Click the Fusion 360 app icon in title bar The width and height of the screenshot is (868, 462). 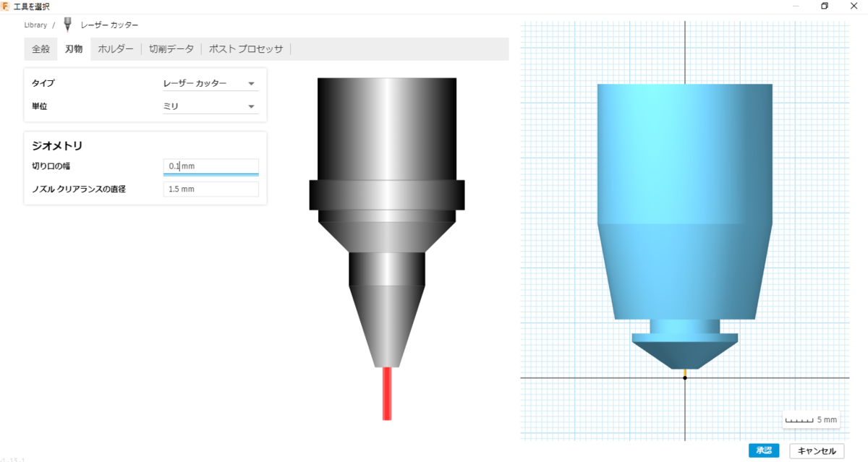(x=6, y=6)
